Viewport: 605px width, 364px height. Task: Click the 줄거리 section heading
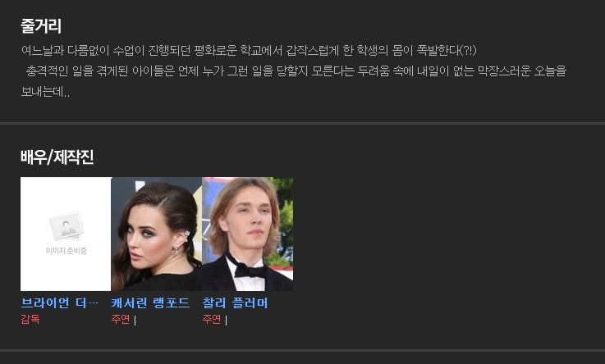[41, 26]
